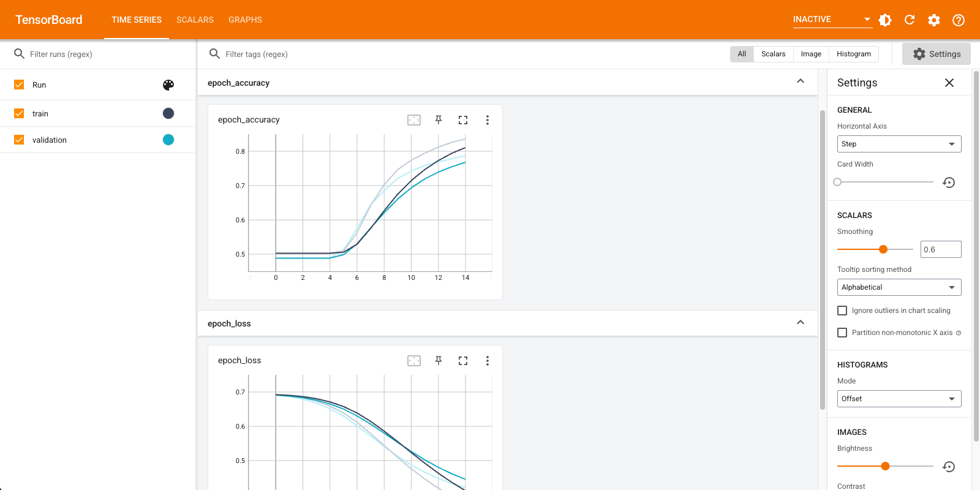Open the run color palette icon
The height and width of the screenshot is (490, 980).
click(168, 85)
